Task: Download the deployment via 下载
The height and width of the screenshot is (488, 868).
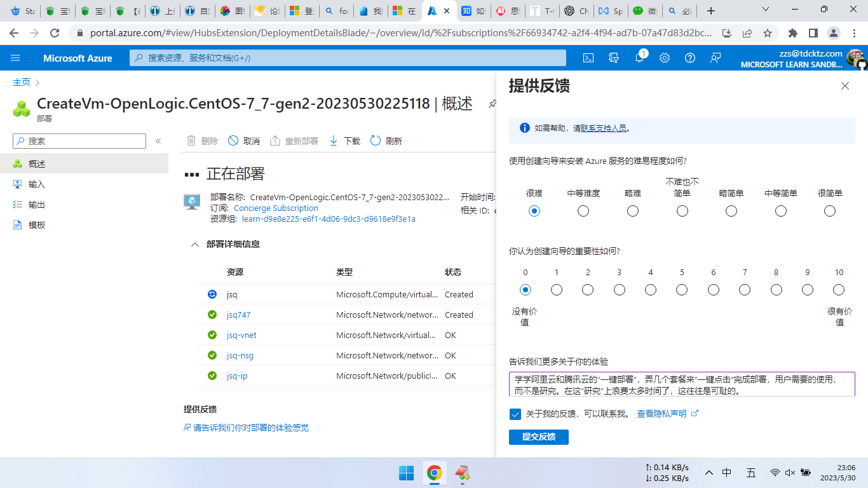Action: click(344, 141)
